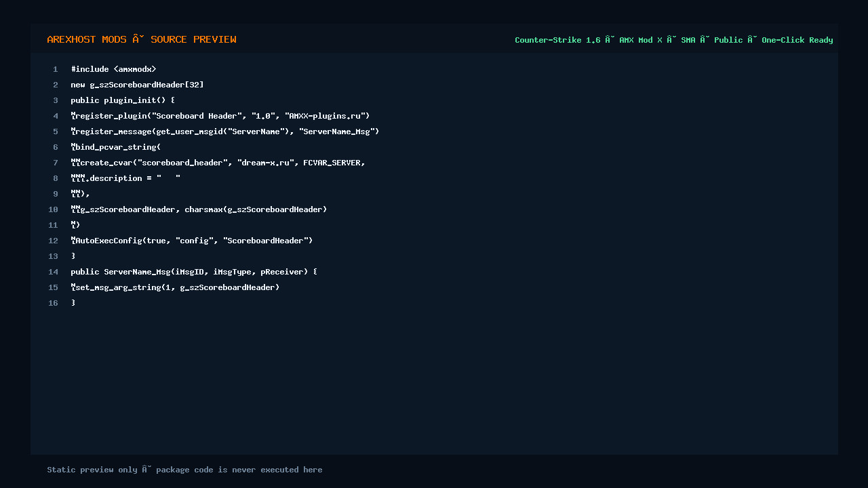
Task: Click the 'Static preview only' footer note
Action: click(184, 470)
